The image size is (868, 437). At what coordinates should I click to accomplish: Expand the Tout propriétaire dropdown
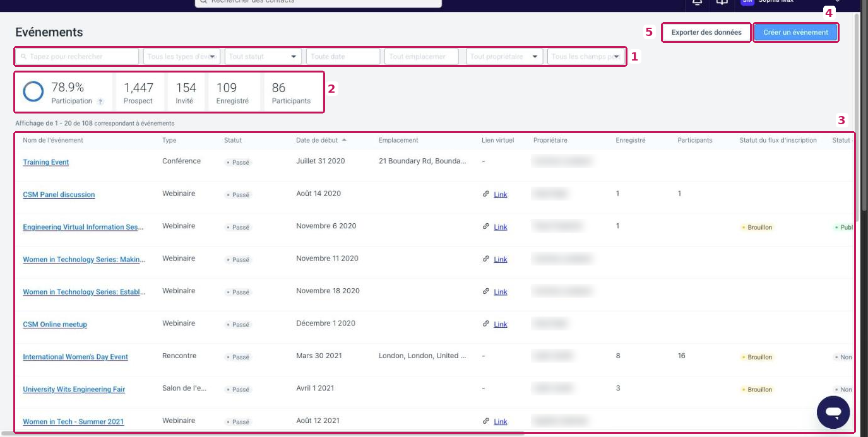504,57
